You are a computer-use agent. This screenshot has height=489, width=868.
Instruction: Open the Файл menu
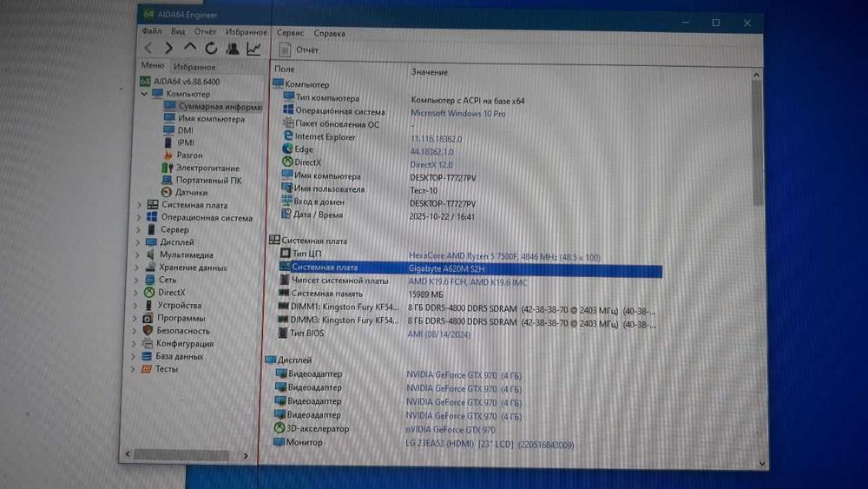coord(152,31)
